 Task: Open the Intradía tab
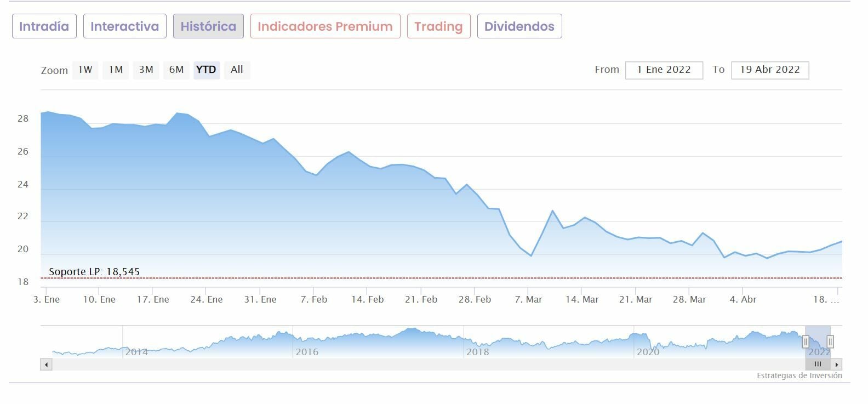point(44,26)
